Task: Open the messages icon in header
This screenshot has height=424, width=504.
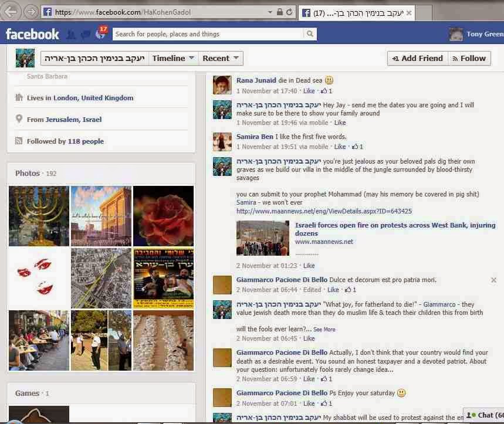Action: coord(86,34)
